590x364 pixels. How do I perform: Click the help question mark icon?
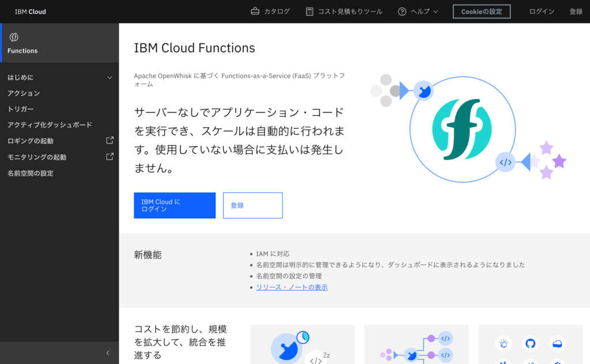(x=402, y=12)
